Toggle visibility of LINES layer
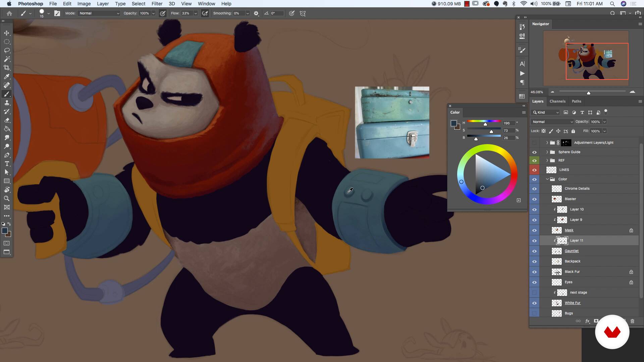The height and width of the screenshot is (362, 644). tap(534, 170)
